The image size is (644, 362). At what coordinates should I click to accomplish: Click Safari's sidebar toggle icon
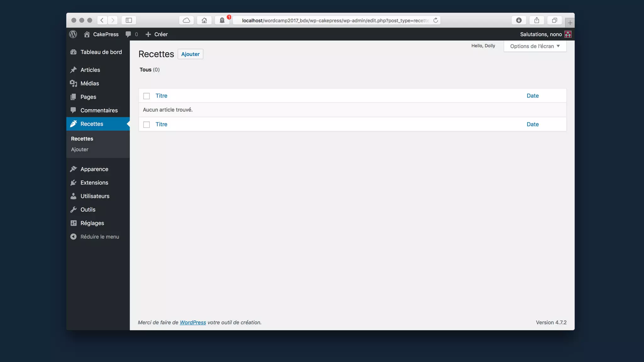click(x=129, y=20)
